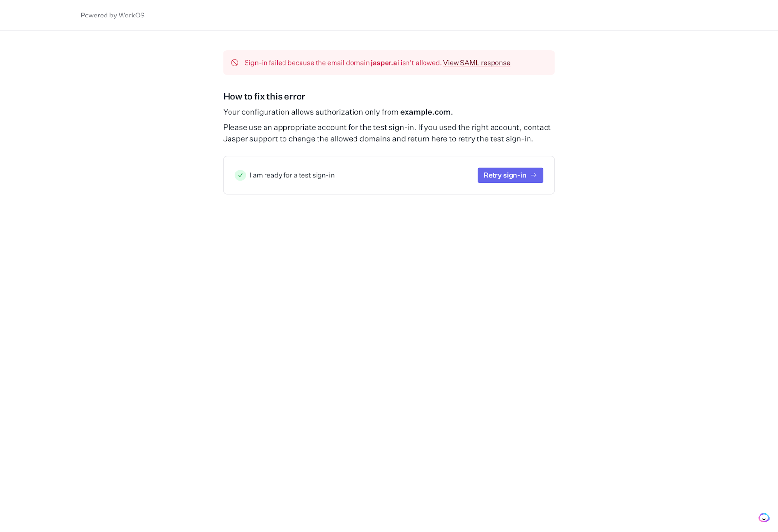Click the 'isn't allowed' text in the banner
This screenshot has height=532, width=778.
[x=420, y=63]
